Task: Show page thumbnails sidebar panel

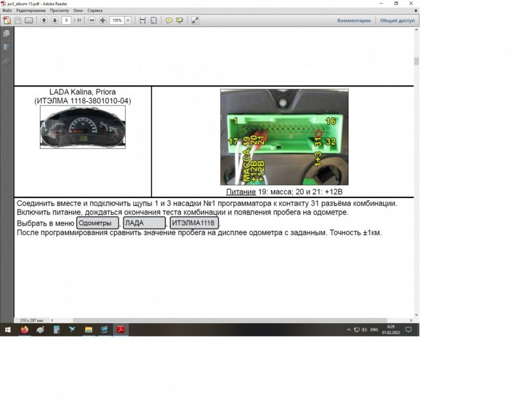Action: (6, 33)
